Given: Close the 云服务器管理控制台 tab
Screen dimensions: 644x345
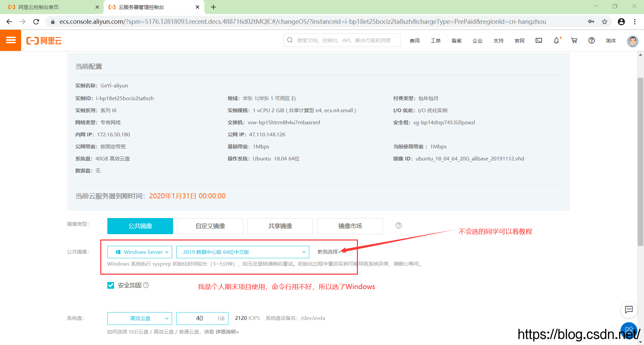Looking at the screenshot, I should click(x=198, y=7).
